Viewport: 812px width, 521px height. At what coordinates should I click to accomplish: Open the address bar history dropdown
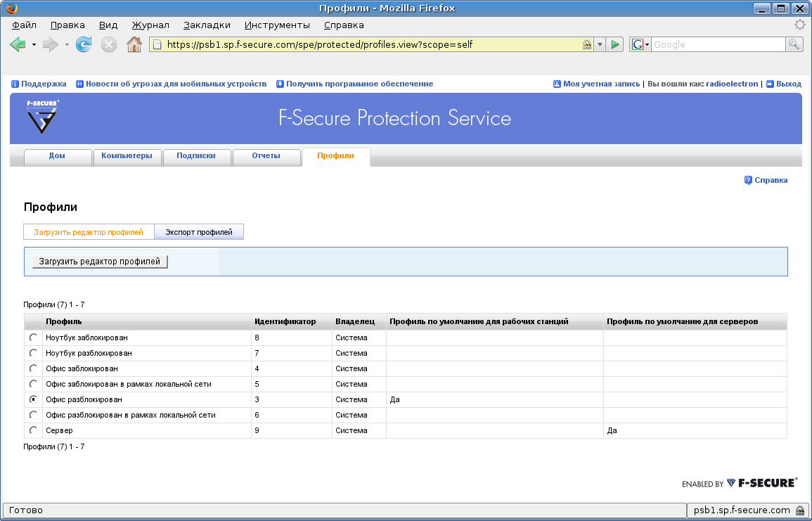(x=600, y=44)
